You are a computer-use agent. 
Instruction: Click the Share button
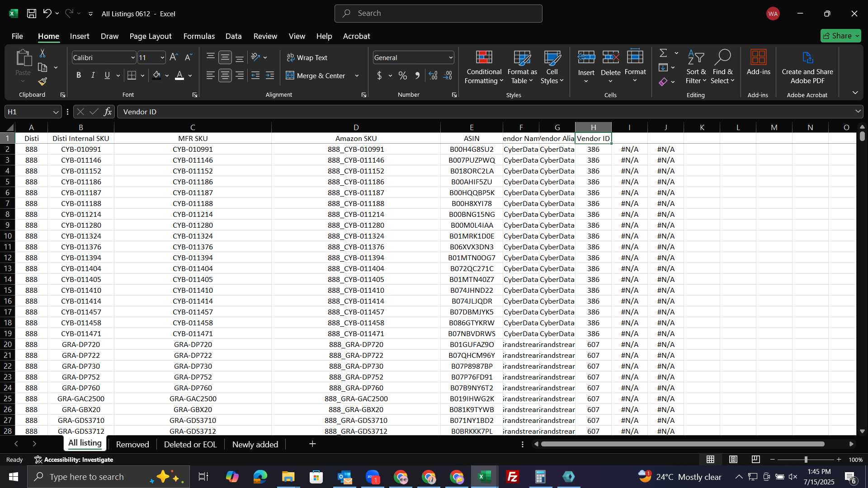pos(840,36)
